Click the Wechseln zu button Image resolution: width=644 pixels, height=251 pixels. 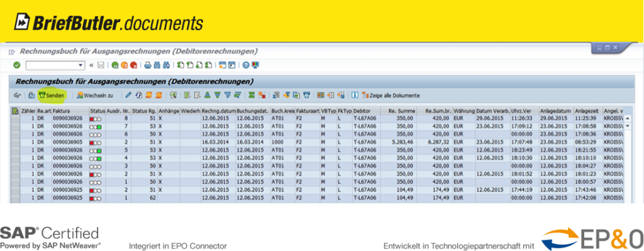coord(95,96)
